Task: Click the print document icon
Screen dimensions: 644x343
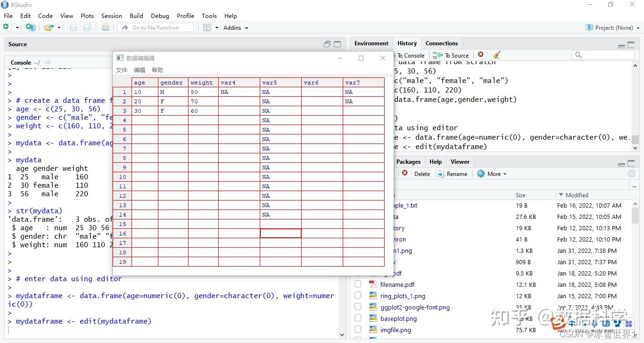Action: click(x=106, y=28)
